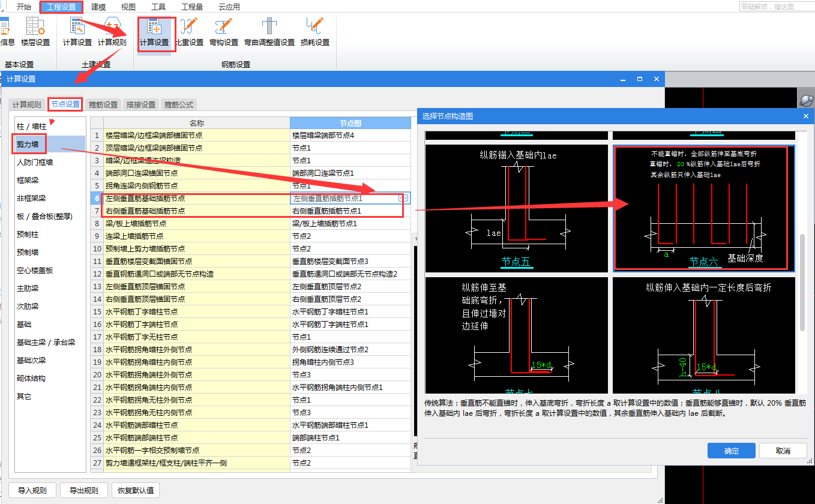Click the search box 答疑解惑
The height and width of the screenshot is (504, 815).
coord(777,7)
